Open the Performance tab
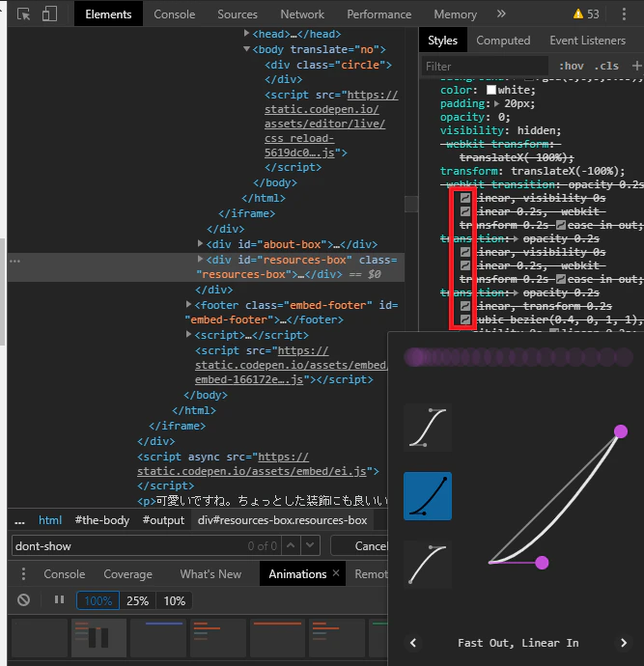The height and width of the screenshot is (666, 644). [x=378, y=14]
